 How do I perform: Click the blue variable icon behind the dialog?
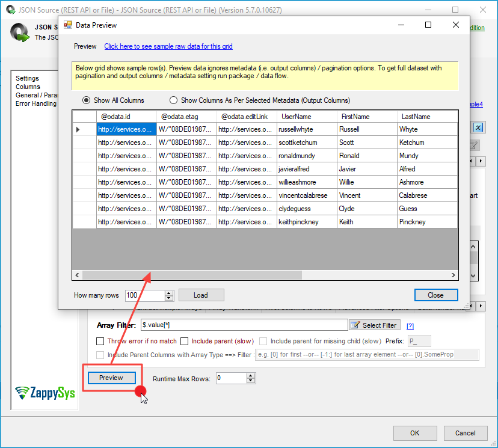(x=478, y=127)
